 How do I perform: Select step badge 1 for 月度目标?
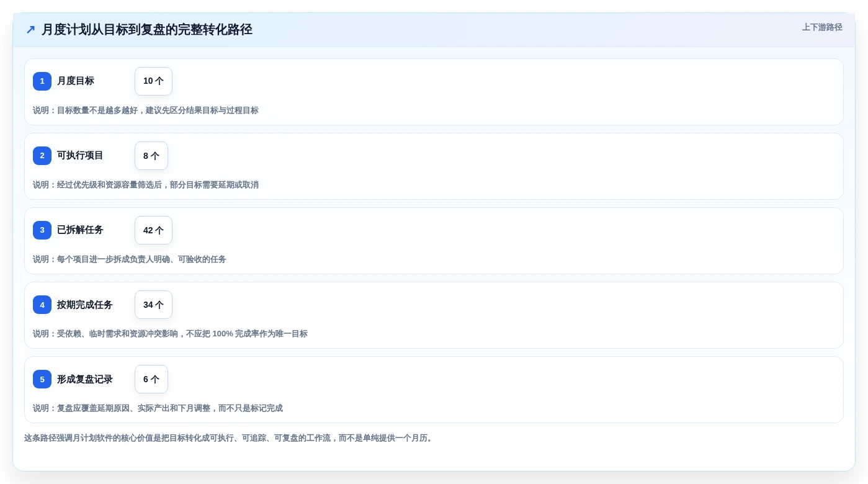click(x=42, y=81)
